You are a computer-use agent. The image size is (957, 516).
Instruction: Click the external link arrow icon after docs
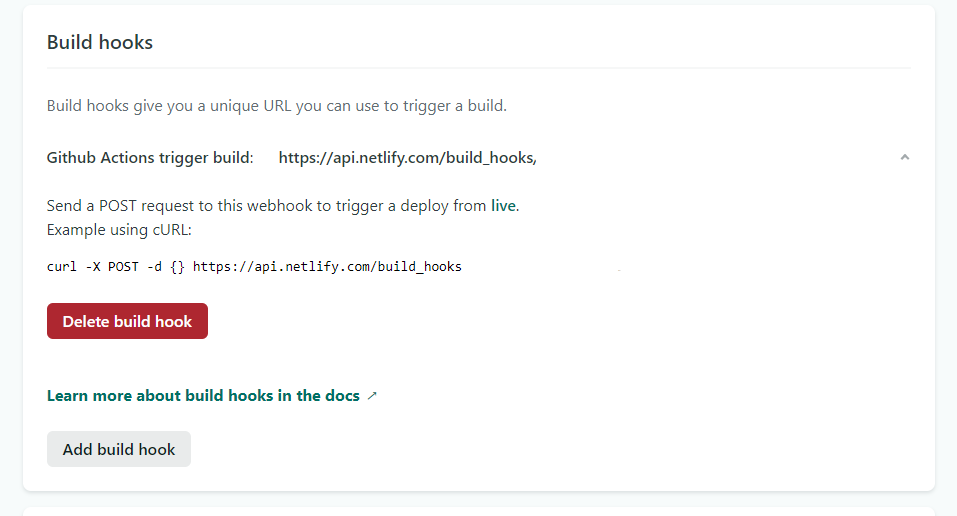tap(372, 396)
